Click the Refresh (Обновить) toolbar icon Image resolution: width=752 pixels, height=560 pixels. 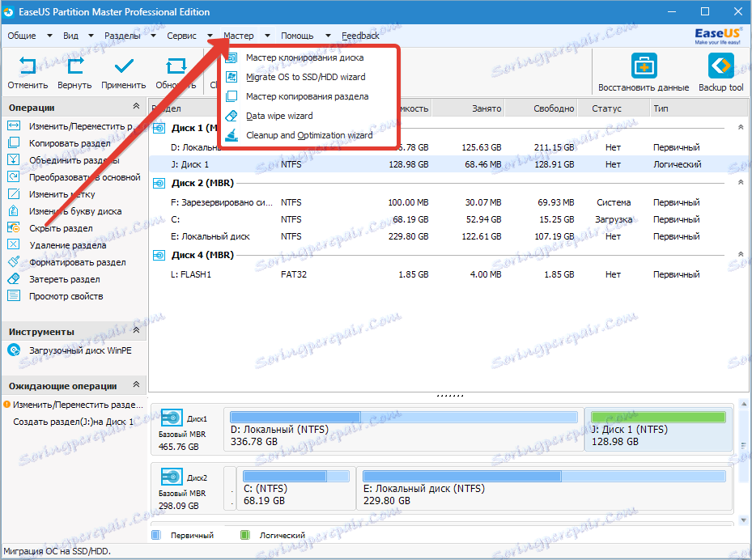(176, 66)
